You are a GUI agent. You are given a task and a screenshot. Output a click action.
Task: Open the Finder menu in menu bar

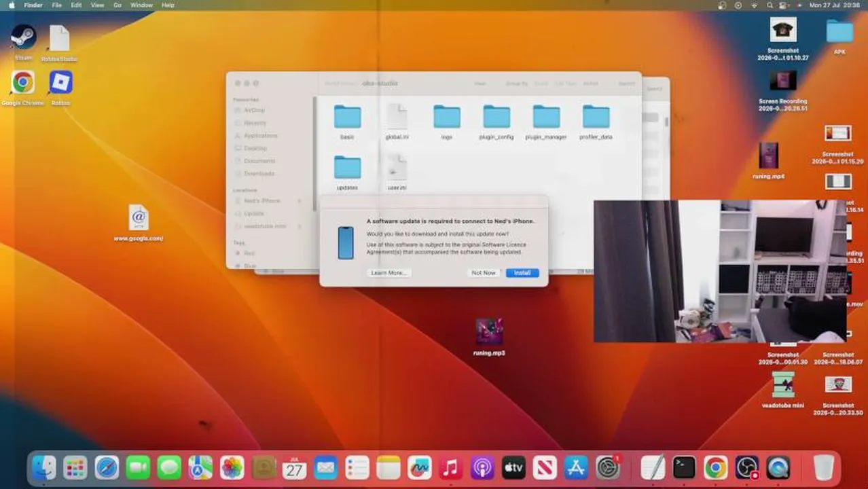33,5
